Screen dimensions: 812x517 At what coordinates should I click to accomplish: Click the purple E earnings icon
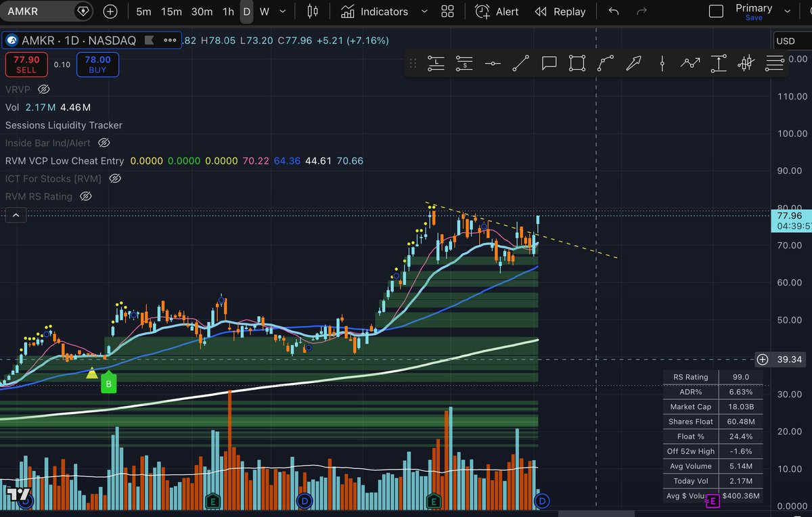[x=712, y=501]
